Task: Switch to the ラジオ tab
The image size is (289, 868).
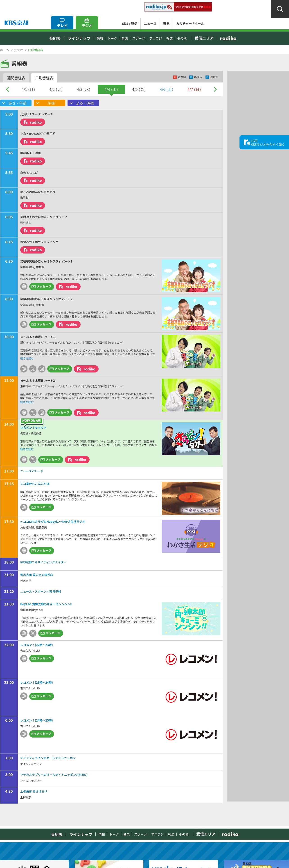Action: [x=87, y=23]
